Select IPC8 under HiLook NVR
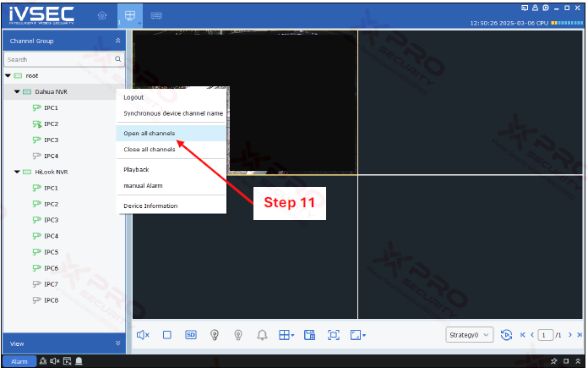 [x=51, y=300]
